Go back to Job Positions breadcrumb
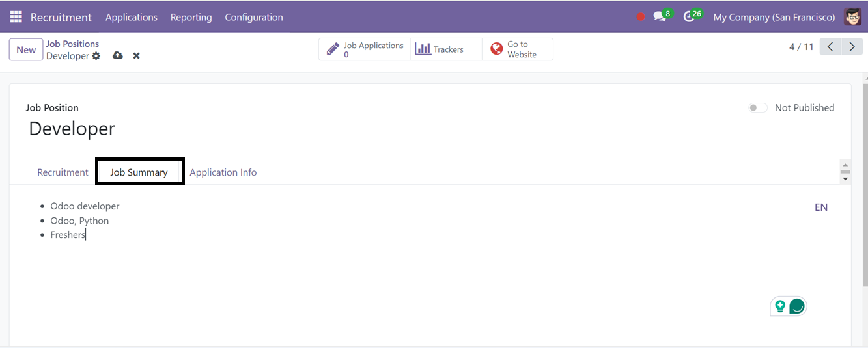868x348 pixels. click(72, 44)
